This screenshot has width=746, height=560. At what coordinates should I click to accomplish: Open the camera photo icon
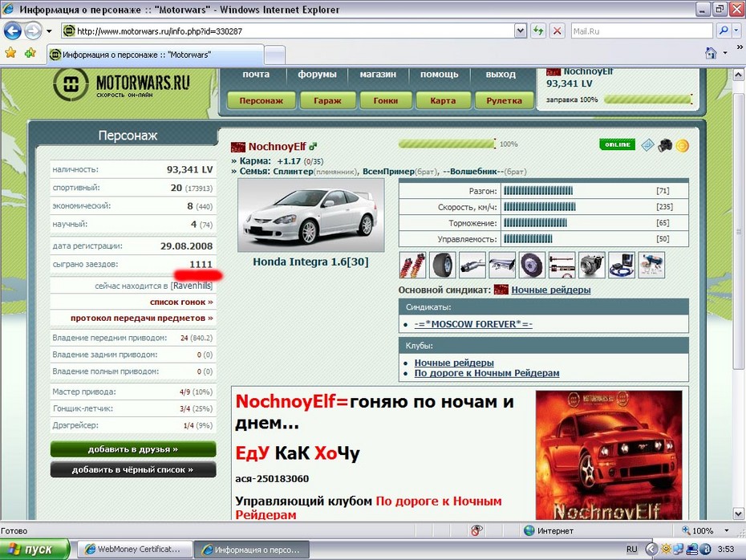pos(665,145)
